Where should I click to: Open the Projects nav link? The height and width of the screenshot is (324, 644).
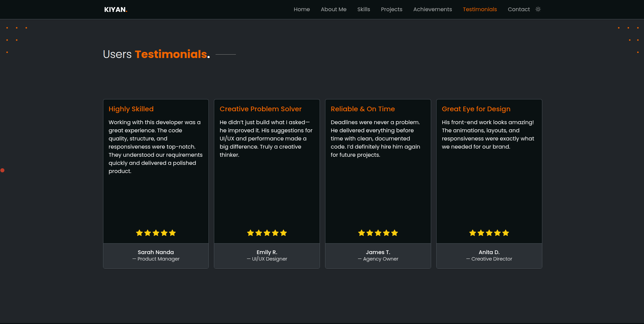(x=391, y=9)
